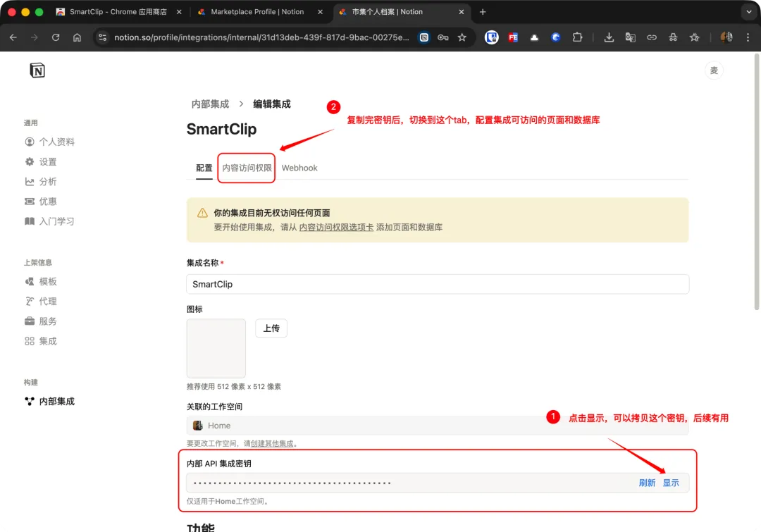This screenshot has width=761, height=532.
Task: Open the 代理 agent icon
Action: coord(30,302)
